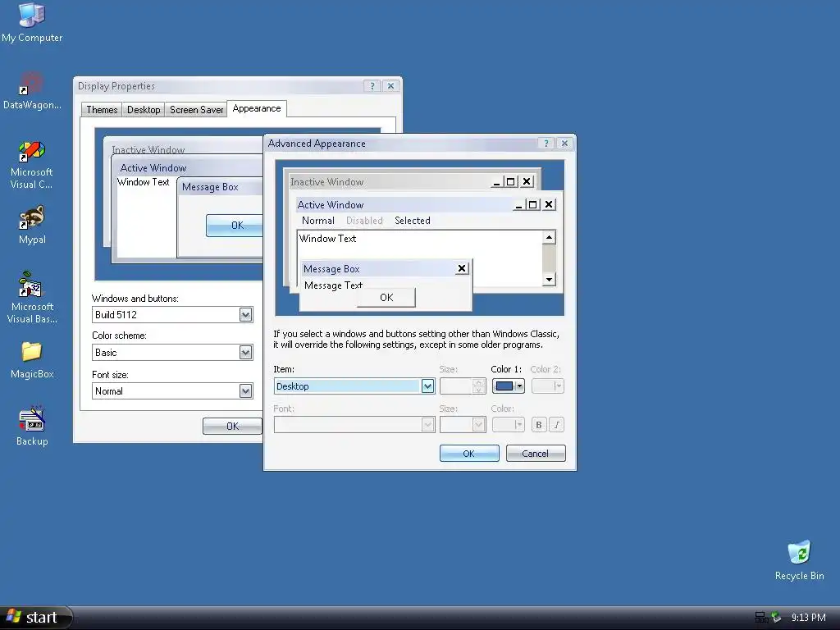Open the Recycle Bin icon
The width and height of the screenshot is (840, 630).
click(x=799, y=560)
